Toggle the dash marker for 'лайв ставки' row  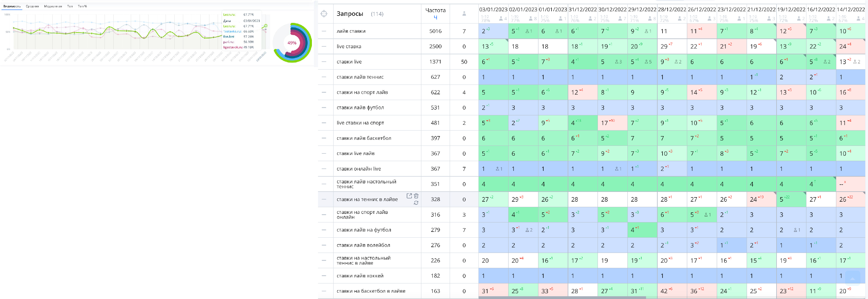324,31
